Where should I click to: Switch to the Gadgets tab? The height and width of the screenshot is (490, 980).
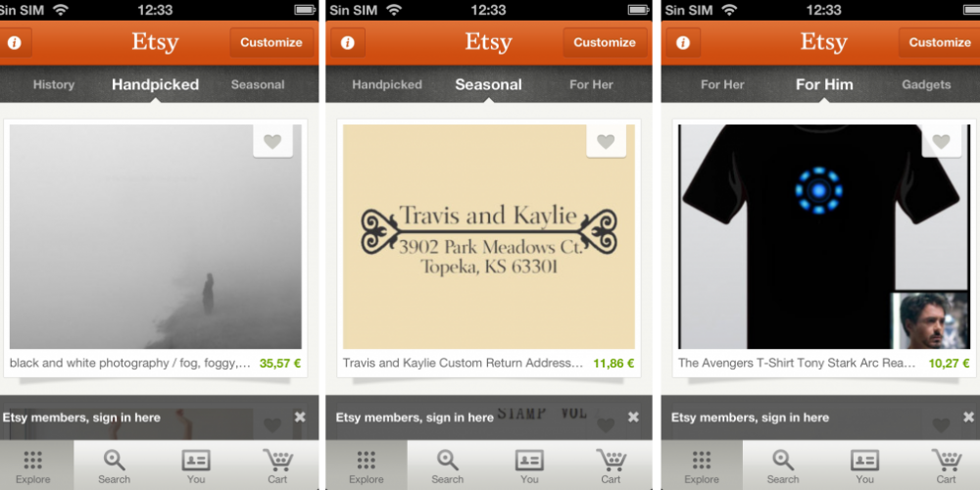926,84
